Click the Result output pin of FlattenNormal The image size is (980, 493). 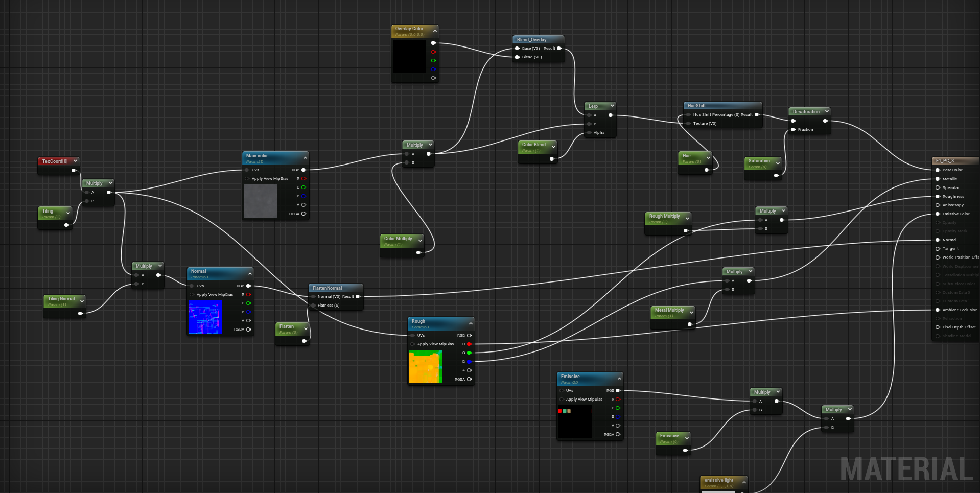(x=358, y=296)
